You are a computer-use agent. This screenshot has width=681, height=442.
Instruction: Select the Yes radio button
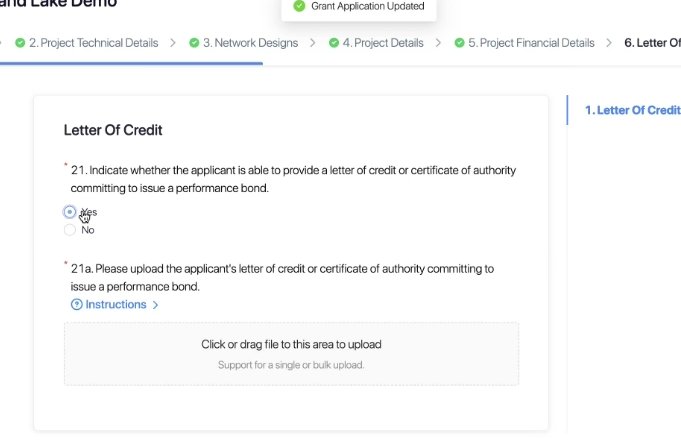tap(70, 212)
